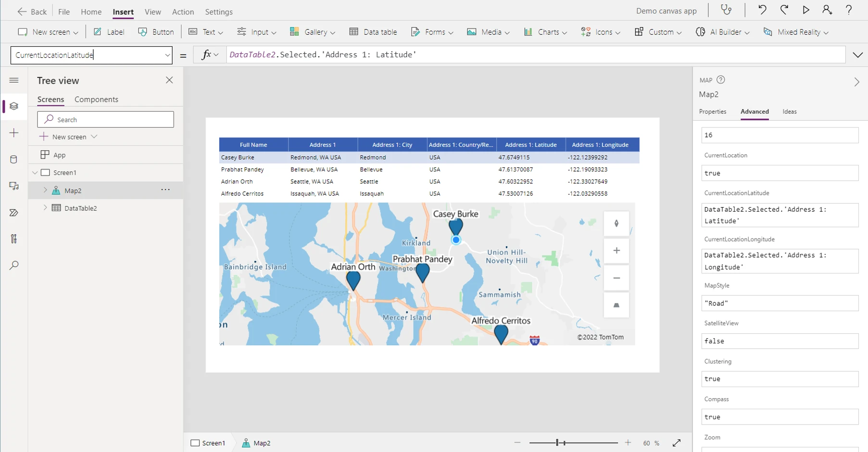Click the App checker stethoscope icon
The image size is (868, 452).
(x=726, y=10)
